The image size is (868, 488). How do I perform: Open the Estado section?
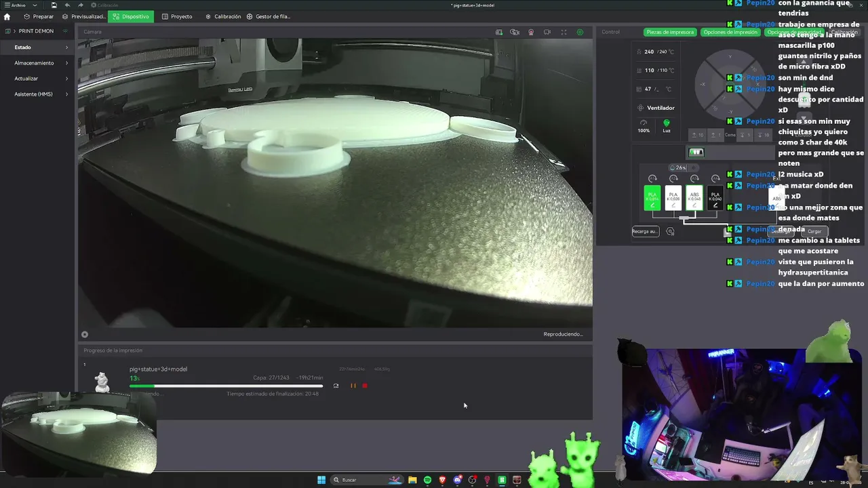(x=37, y=47)
